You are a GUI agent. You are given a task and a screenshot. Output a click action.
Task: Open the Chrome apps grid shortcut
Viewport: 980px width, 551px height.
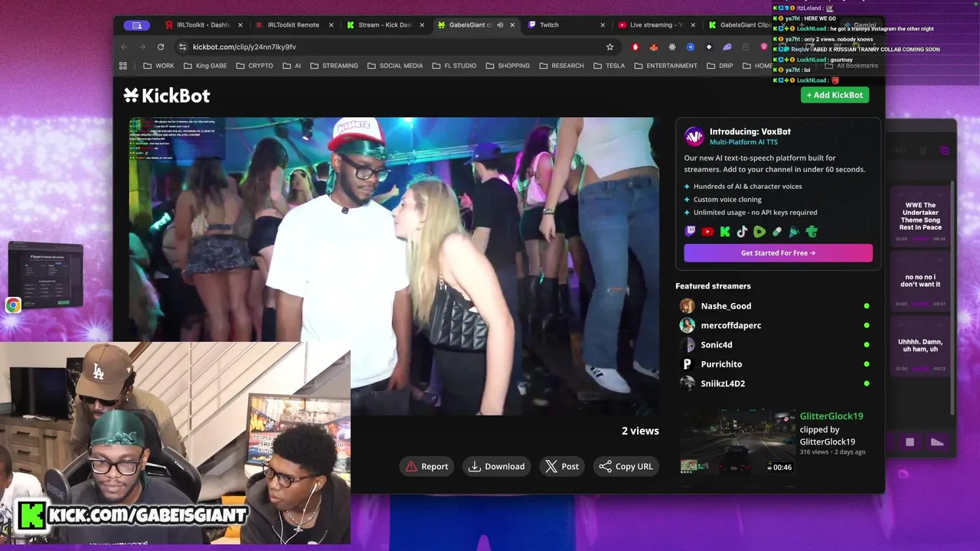pos(123,66)
